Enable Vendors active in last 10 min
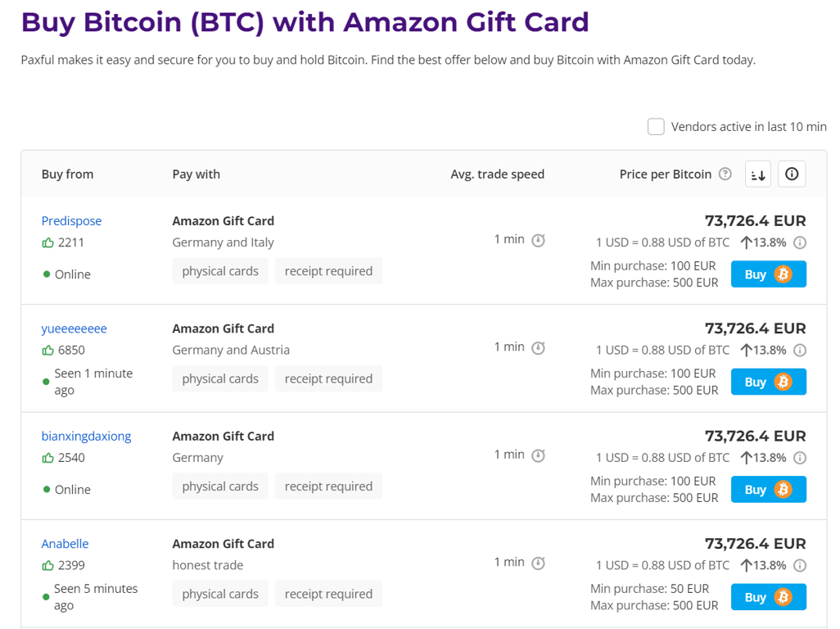Viewport: 840px width, 629px height. [656, 127]
